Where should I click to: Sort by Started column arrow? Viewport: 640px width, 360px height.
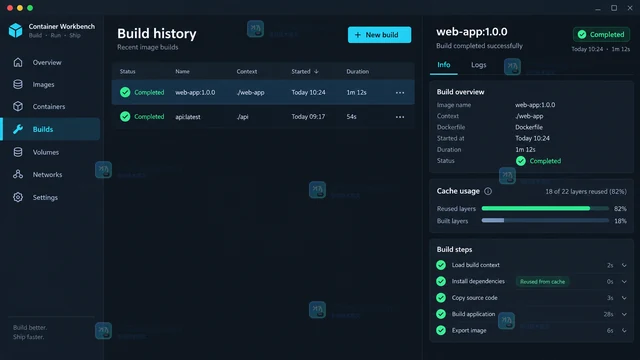(x=316, y=71)
